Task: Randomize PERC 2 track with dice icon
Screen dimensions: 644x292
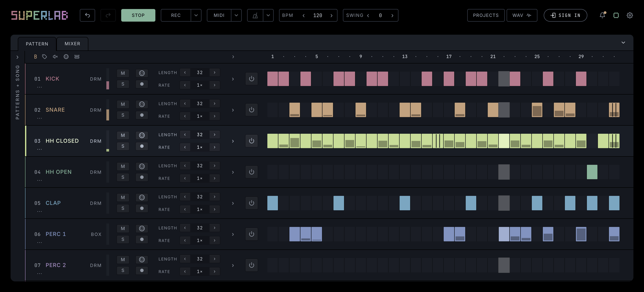Action: tap(142, 260)
